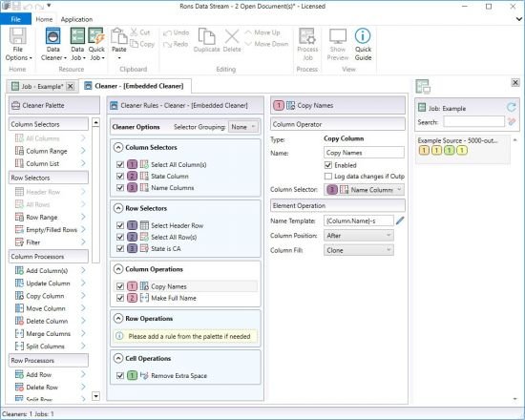Open the Column Position dropdown
The image size is (525, 420).
tap(359, 236)
